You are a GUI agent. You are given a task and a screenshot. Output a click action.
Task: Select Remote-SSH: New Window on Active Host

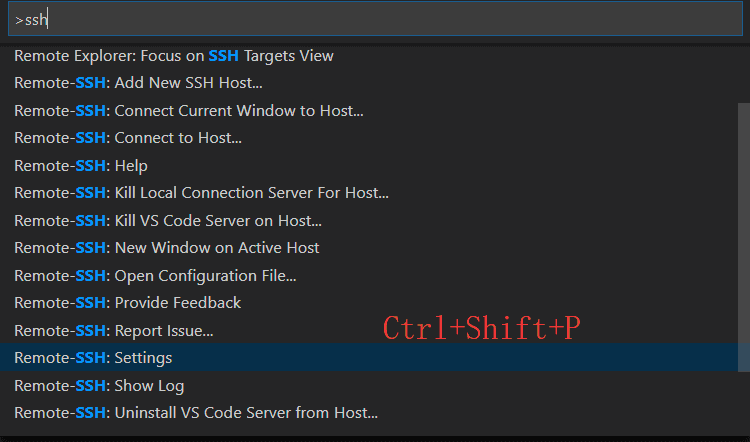pyautogui.click(x=369, y=248)
